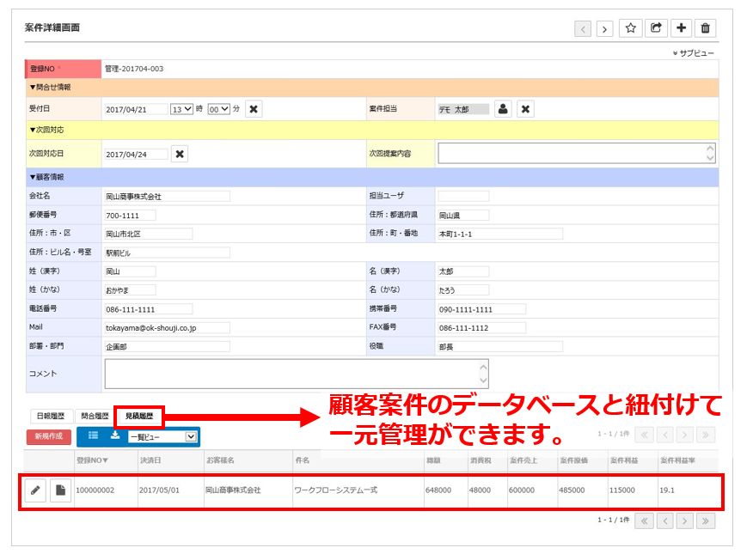This screenshot has height=560, width=753.
Task: Go to next record with right arrow
Action: [x=605, y=29]
